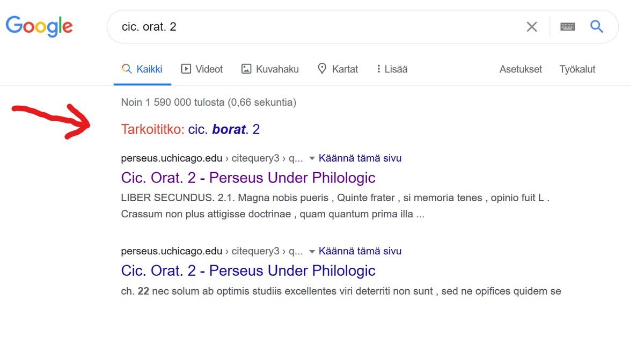644x337 pixels.
Task: Click 'Käännä tämä sivu' on first result
Action: (360, 158)
